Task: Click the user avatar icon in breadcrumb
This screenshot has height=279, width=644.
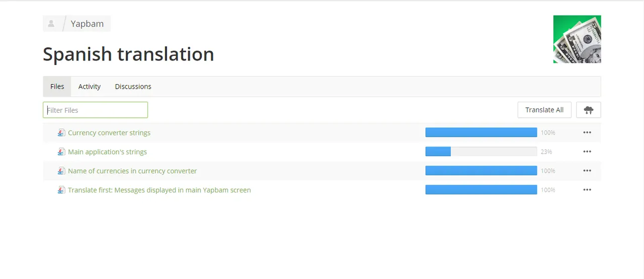Action: click(x=51, y=24)
